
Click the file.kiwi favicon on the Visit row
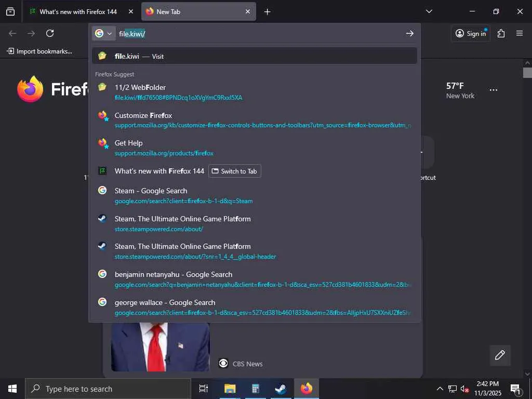pyautogui.click(x=102, y=56)
